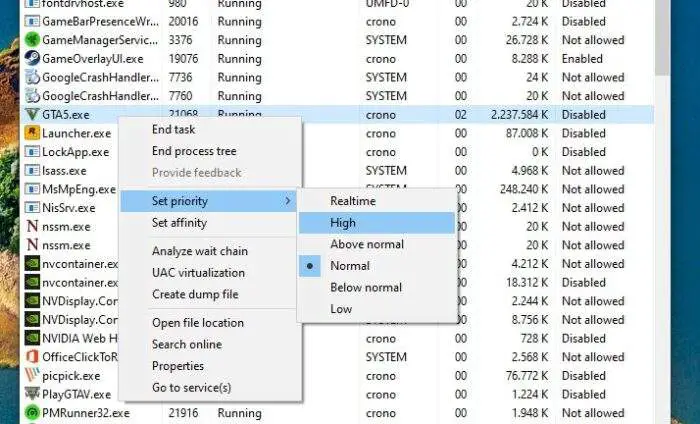
Task: Click the GameBarPresenceWriter icon
Action: point(32,21)
